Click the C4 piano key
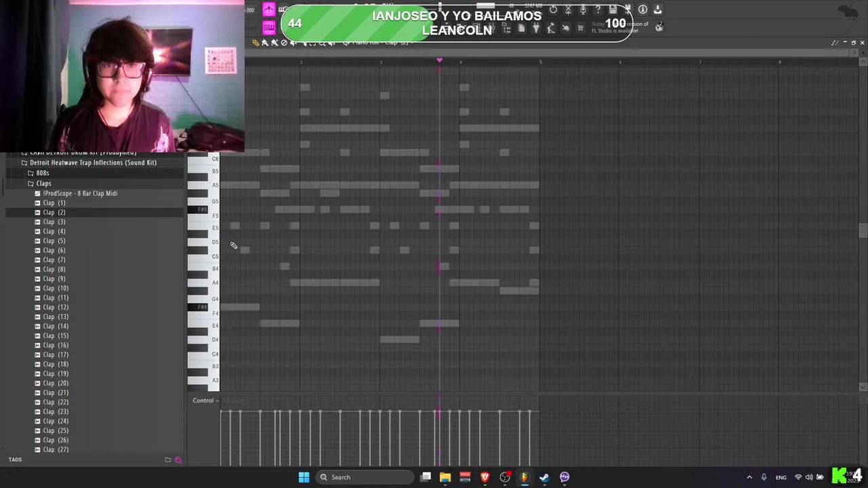Viewport: 868px width, 488px height. 213,354
